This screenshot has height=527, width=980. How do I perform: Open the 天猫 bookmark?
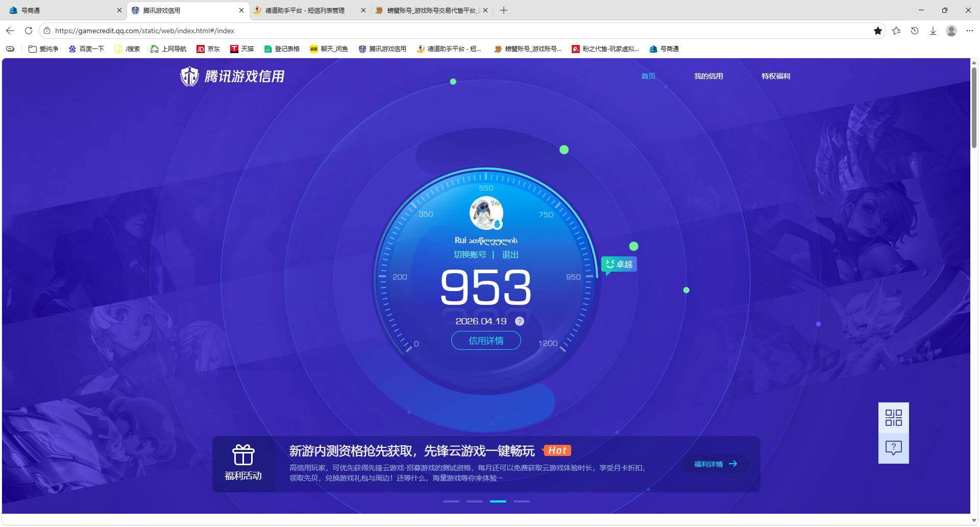click(x=242, y=49)
